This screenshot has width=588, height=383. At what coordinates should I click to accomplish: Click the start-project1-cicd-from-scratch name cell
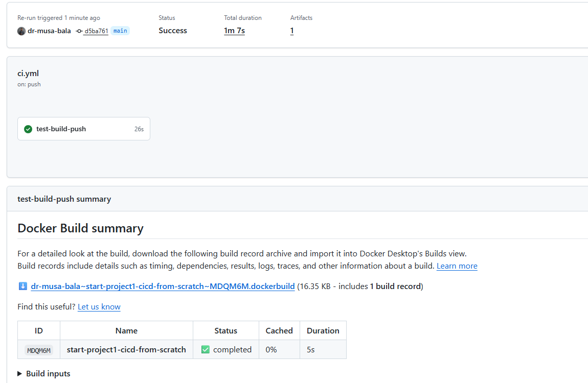[126, 350]
